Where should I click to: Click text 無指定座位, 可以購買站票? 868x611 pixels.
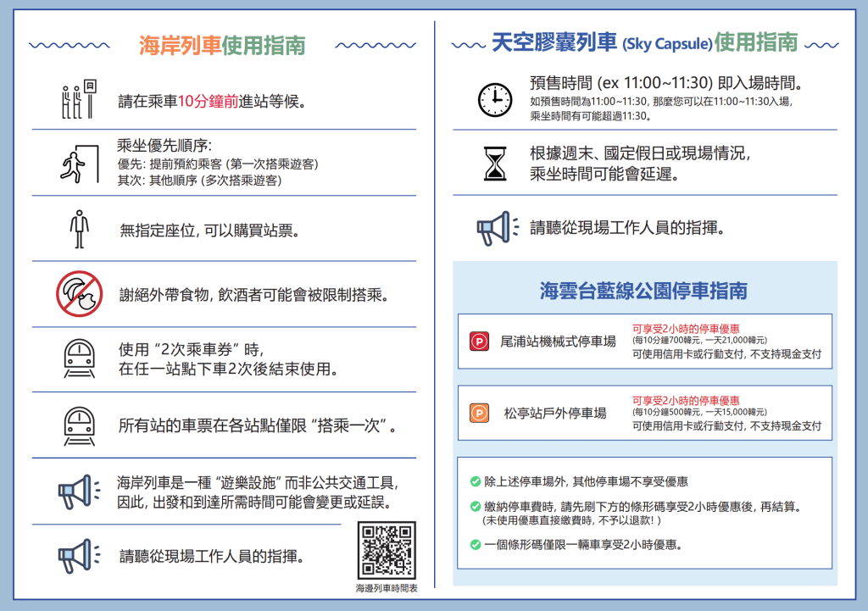point(210,231)
